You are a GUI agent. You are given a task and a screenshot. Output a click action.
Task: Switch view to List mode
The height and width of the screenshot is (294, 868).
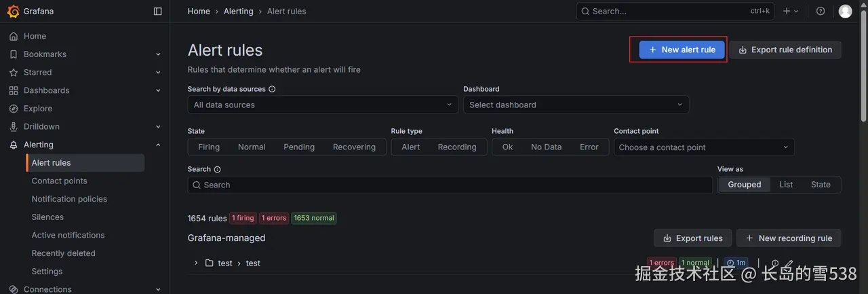pos(786,185)
